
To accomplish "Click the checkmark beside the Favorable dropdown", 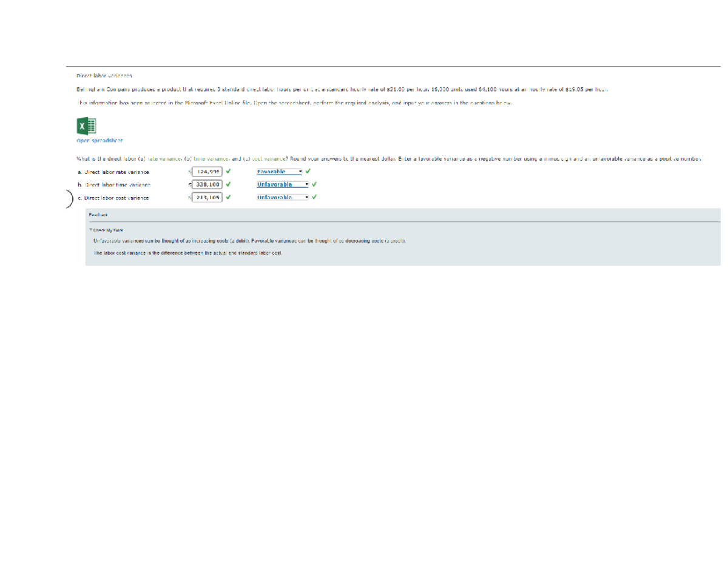I will point(308,172).
